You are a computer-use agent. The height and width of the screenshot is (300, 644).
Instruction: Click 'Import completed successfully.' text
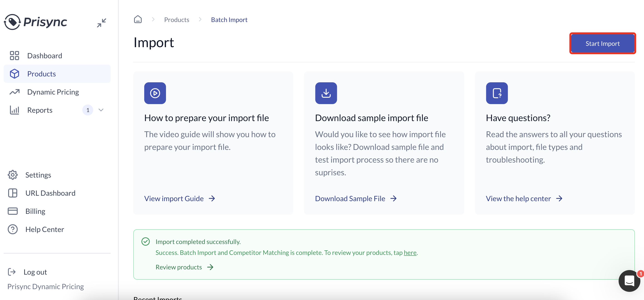pyautogui.click(x=198, y=241)
